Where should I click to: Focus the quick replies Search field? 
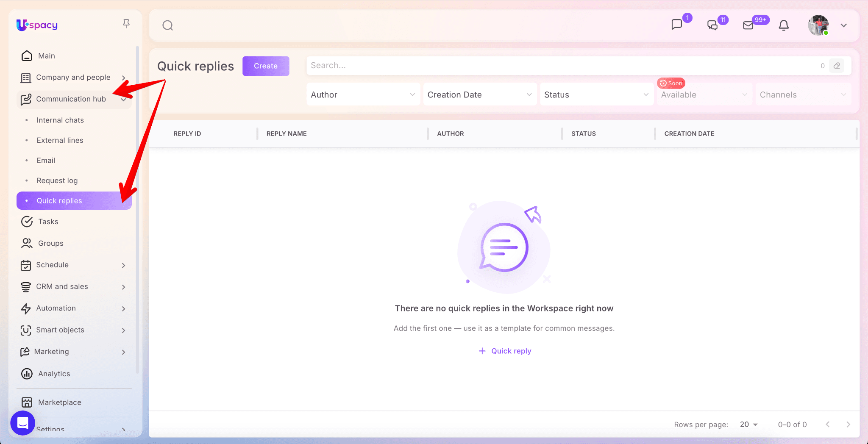click(x=559, y=66)
